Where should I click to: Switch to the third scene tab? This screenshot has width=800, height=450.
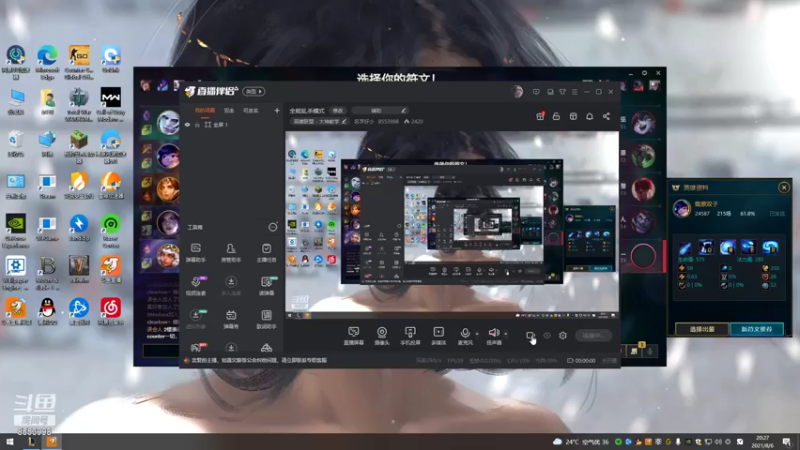pos(251,110)
